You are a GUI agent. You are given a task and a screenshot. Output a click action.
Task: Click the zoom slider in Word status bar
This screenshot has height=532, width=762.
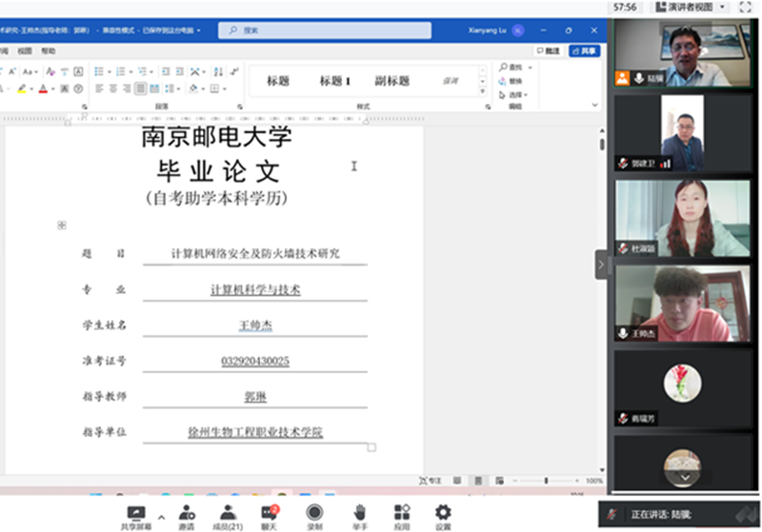tap(546, 481)
